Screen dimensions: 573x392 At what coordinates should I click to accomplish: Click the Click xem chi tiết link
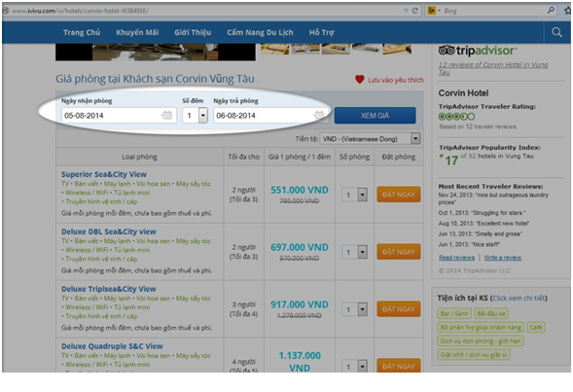pyautogui.click(x=519, y=298)
